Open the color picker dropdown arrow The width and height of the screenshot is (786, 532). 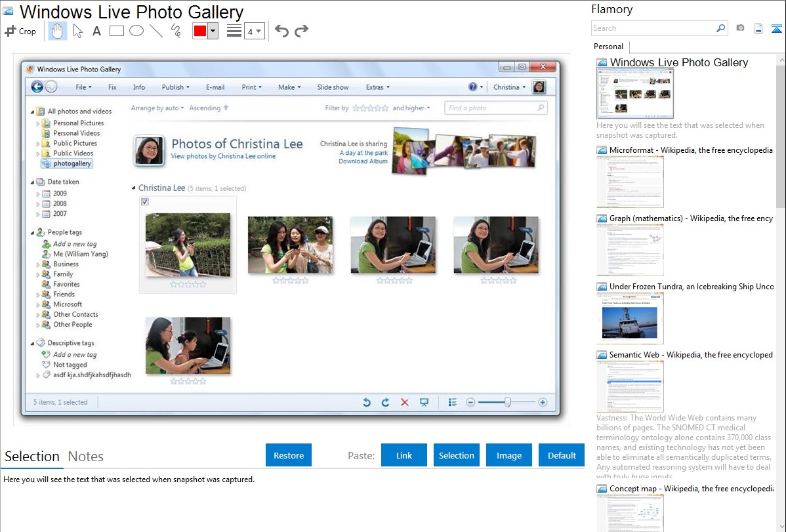coord(213,31)
